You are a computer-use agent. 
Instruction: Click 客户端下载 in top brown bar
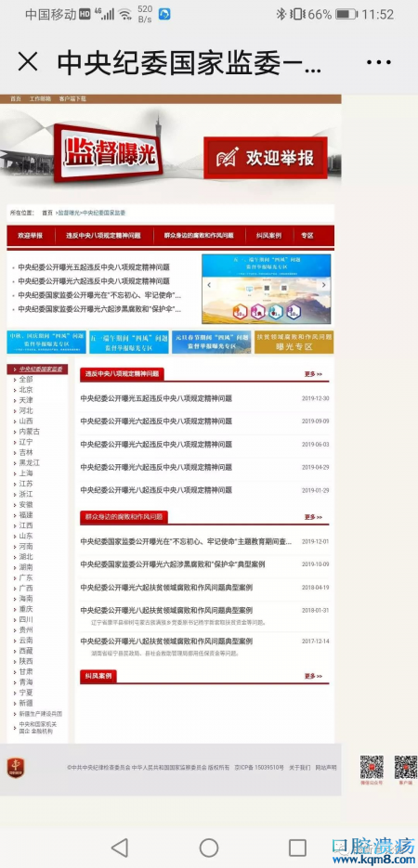pyautogui.click(x=72, y=99)
